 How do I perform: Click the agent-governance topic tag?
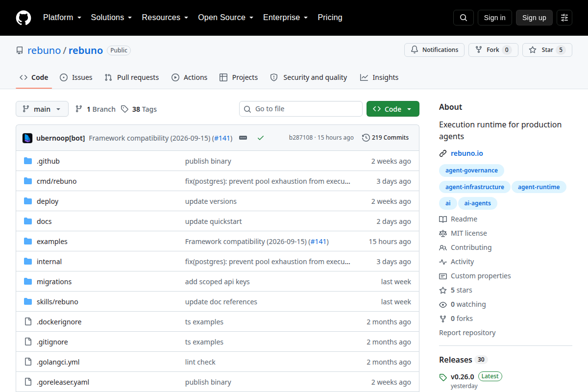pyautogui.click(x=471, y=171)
